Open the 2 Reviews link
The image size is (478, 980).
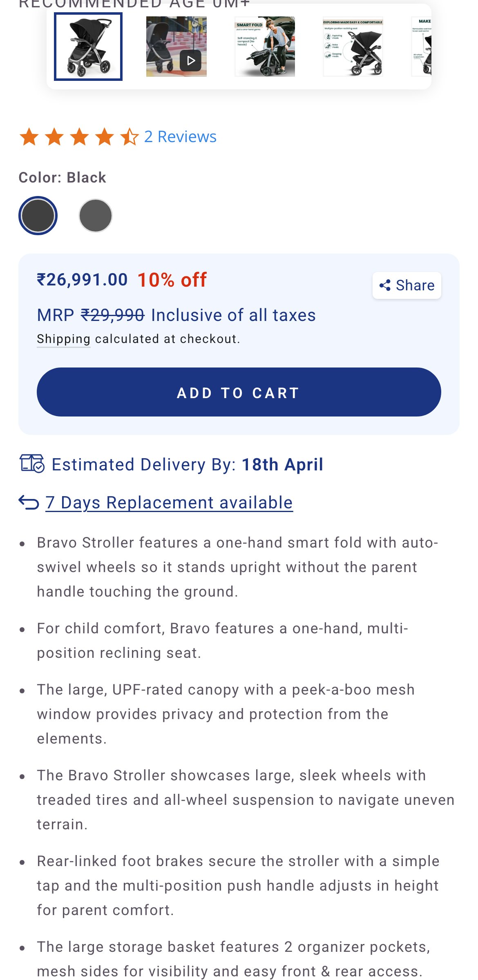point(179,136)
